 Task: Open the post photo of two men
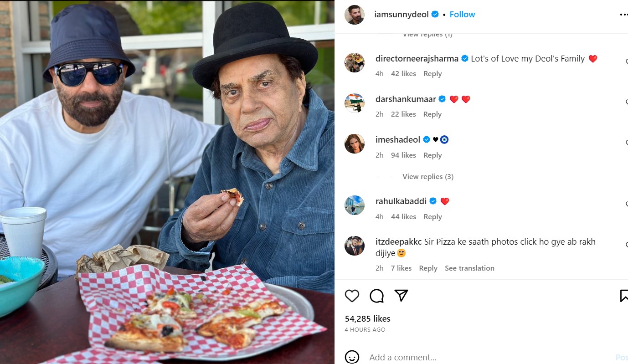167,182
